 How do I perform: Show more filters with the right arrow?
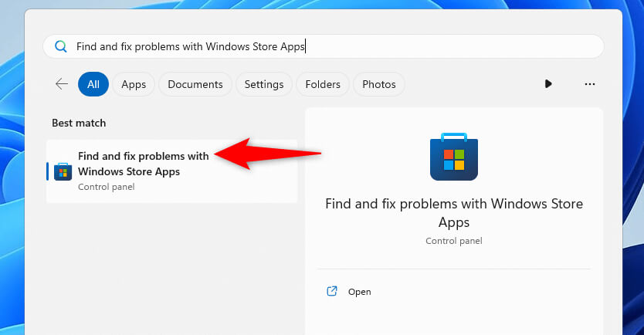coord(548,84)
